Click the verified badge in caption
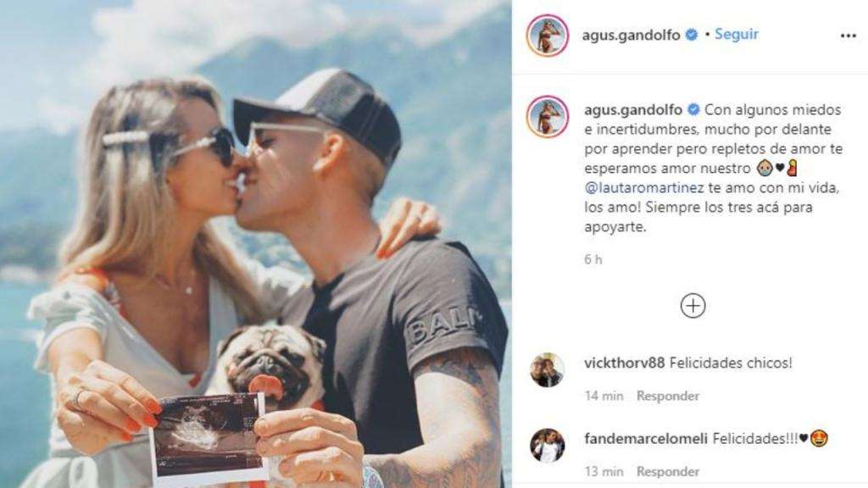This screenshot has width=868, height=488. (693, 109)
